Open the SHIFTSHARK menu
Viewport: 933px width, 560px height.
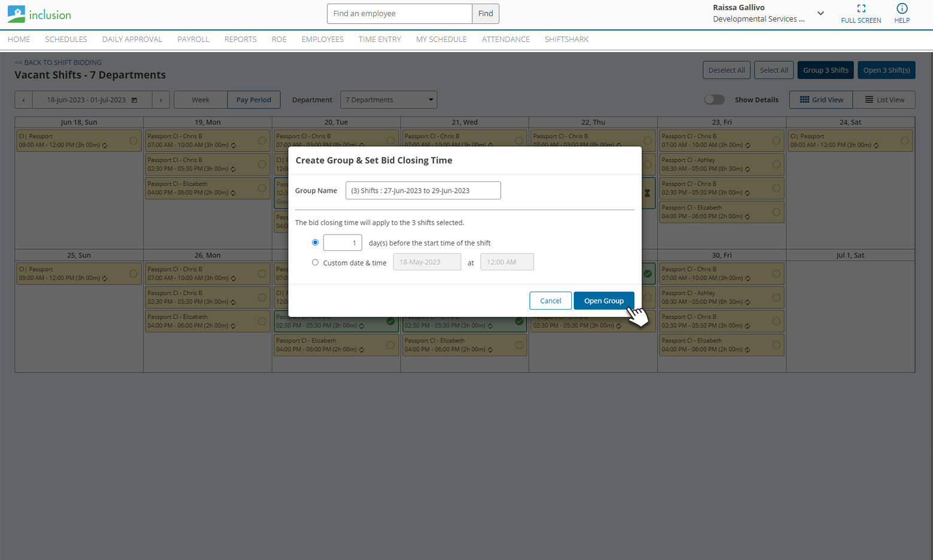[567, 40]
